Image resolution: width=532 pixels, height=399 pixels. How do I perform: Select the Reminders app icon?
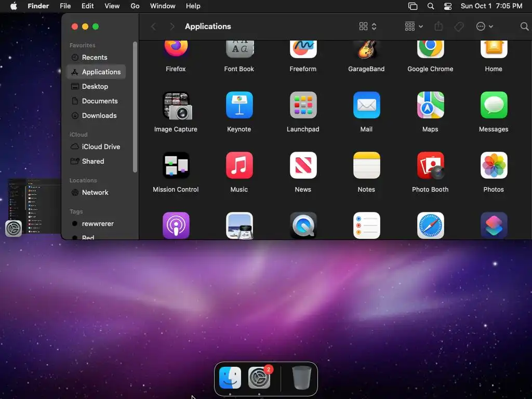(x=366, y=225)
